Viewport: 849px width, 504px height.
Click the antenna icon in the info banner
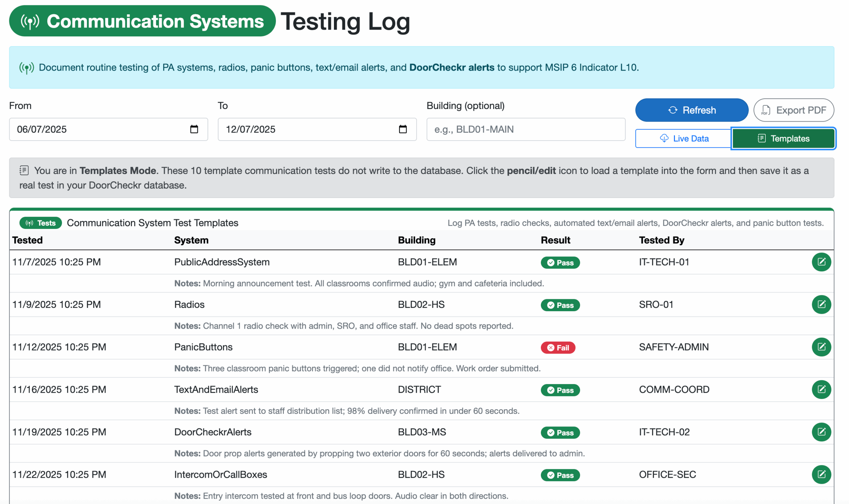[x=27, y=68]
